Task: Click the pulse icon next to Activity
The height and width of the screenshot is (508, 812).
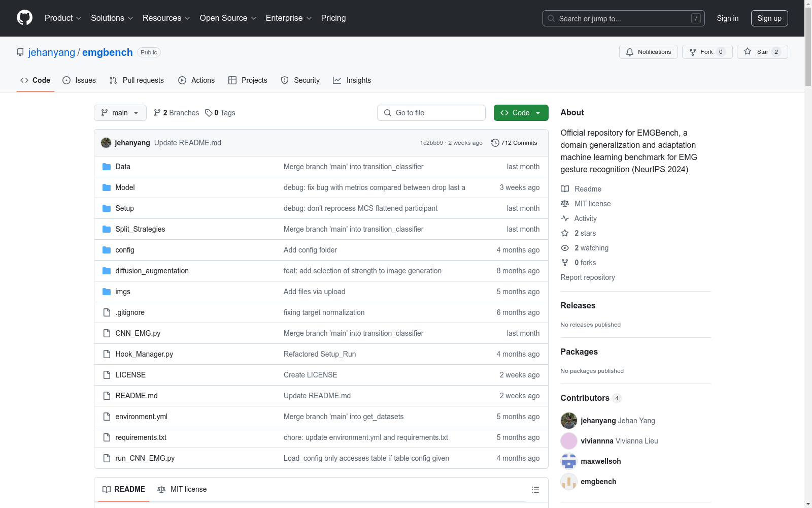Action: (x=565, y=218)
